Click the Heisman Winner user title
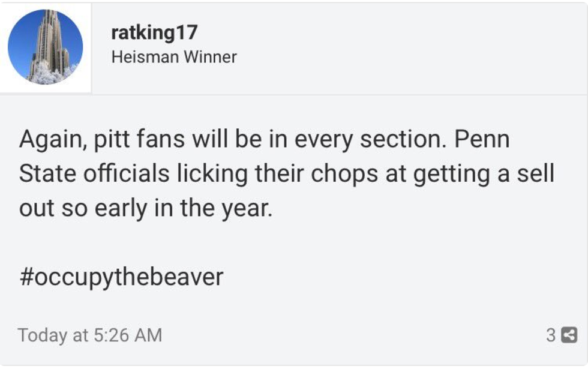 coord(174,57)
